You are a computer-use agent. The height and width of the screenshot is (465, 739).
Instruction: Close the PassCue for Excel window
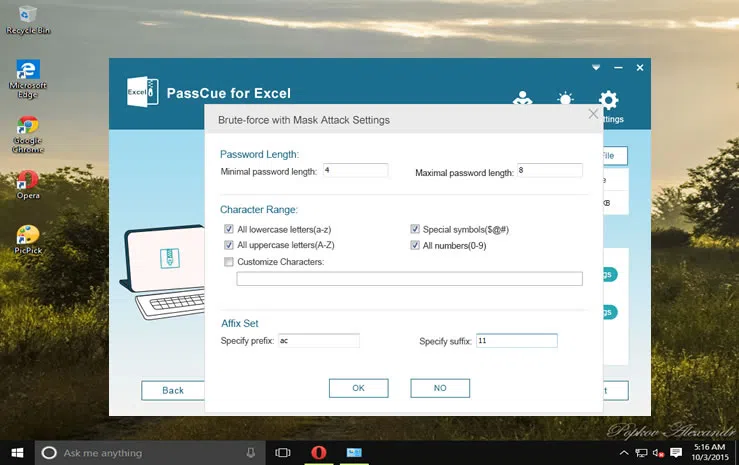pos(640,68)
